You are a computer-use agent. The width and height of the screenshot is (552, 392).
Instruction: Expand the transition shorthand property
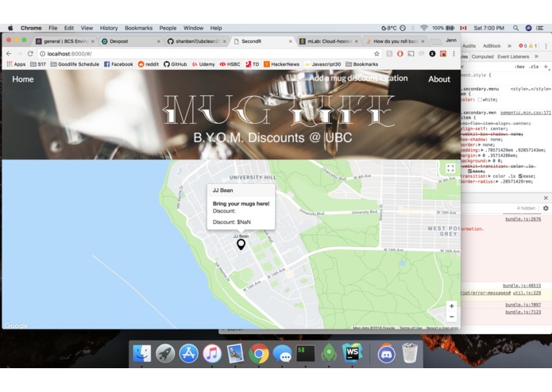point(490,176)
